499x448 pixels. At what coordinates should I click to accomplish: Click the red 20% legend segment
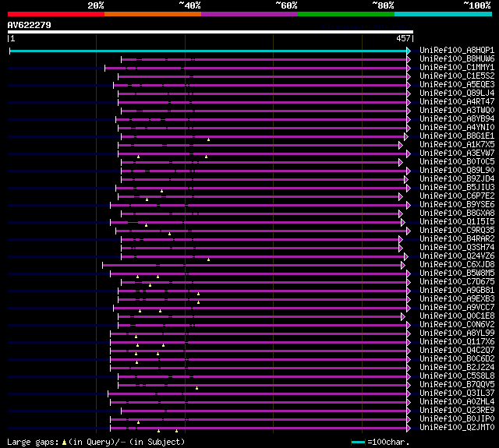click(56, 14)
